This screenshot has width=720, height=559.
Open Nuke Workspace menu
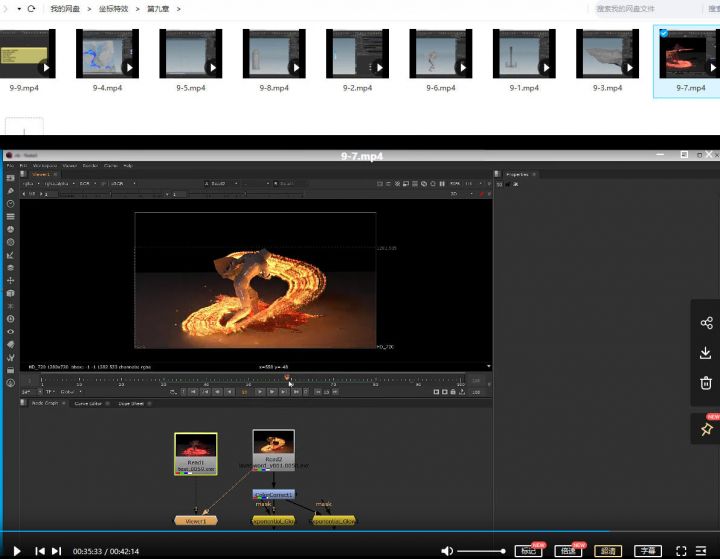point(45,165)
